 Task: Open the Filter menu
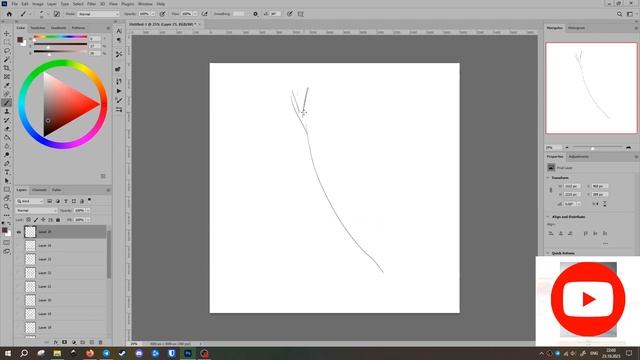point(91,4)
